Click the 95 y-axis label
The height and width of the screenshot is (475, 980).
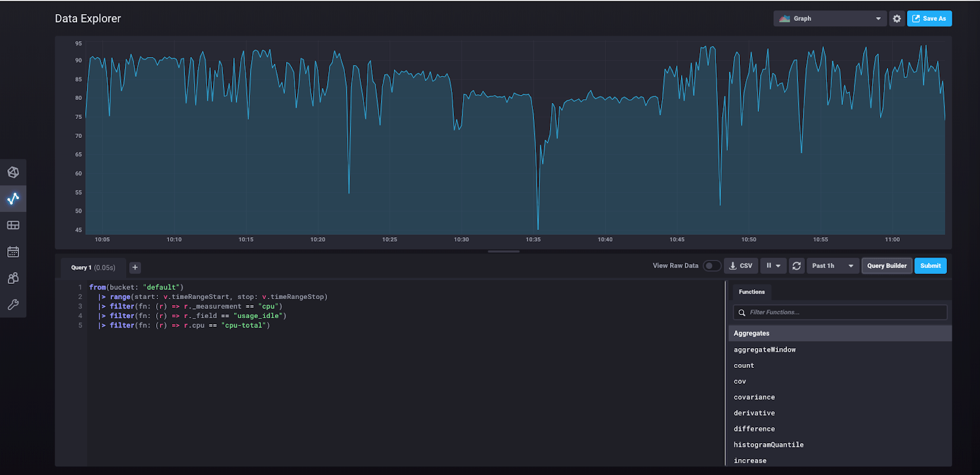(x=78, y=44)
